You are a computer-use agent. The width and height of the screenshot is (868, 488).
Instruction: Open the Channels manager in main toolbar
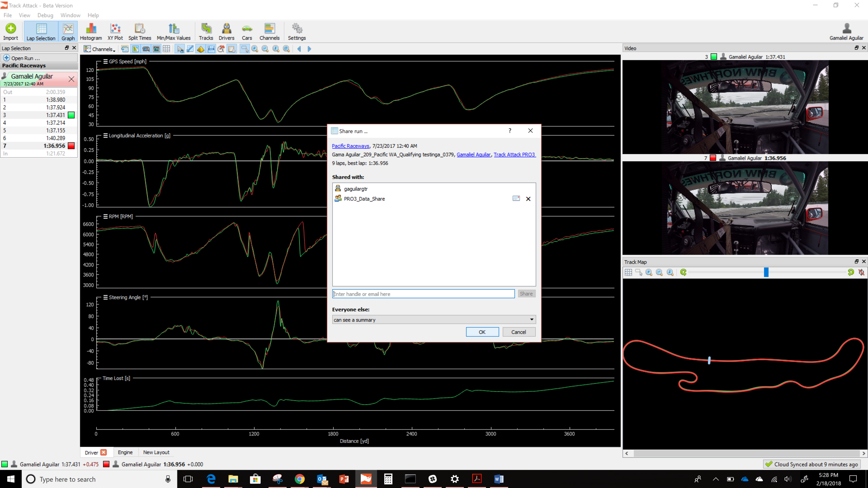coord(269,32)
